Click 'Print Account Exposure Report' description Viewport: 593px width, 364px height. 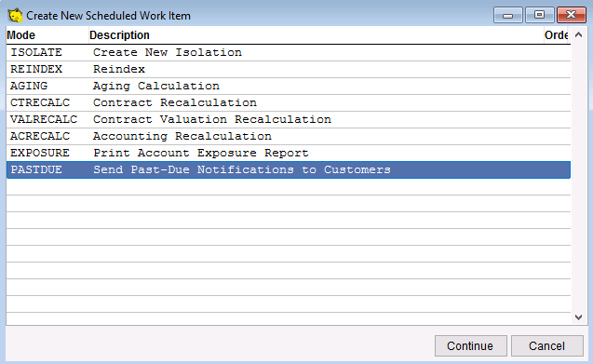pyautogui.click(x=201, y=153)
